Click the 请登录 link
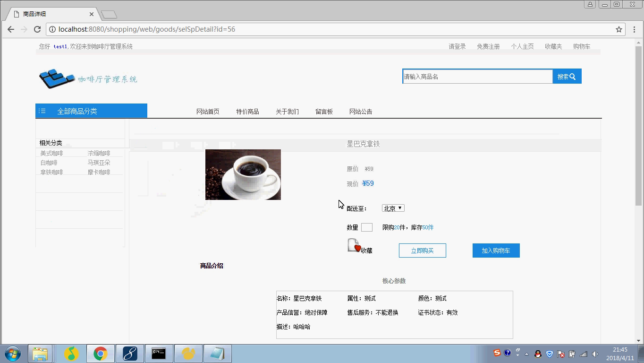644x363 pixels. click(457, 46)
